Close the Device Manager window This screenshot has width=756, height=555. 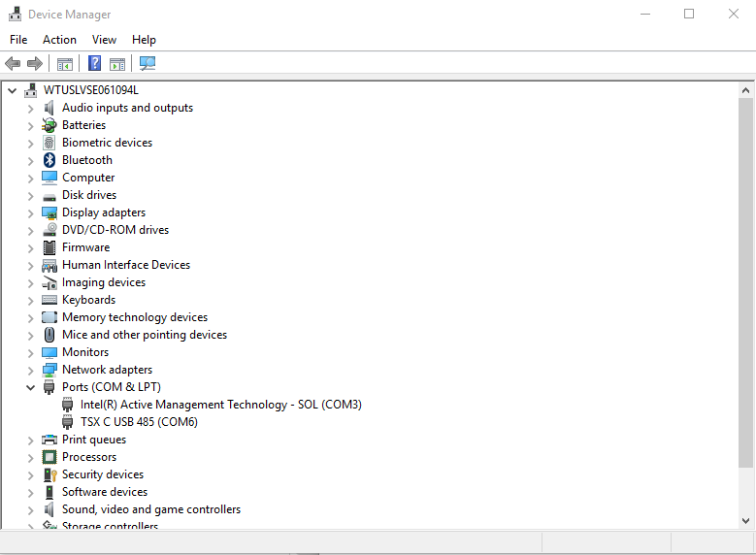coord(734,14)
